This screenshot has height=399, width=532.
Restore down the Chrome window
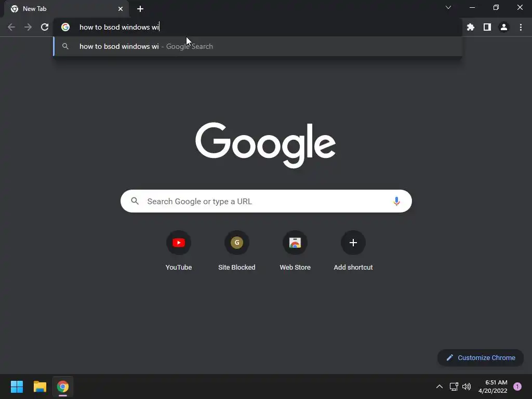click(x=496, y=7)
